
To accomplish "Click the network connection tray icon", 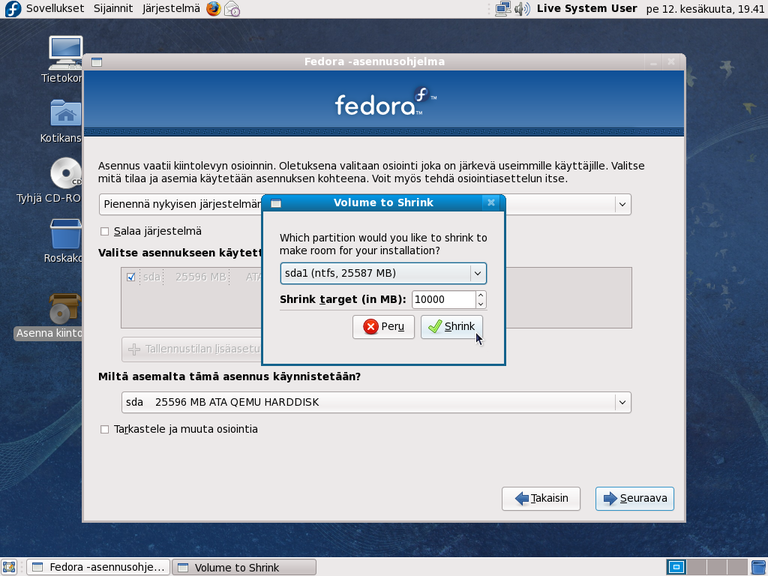I will tap(503, 9).
